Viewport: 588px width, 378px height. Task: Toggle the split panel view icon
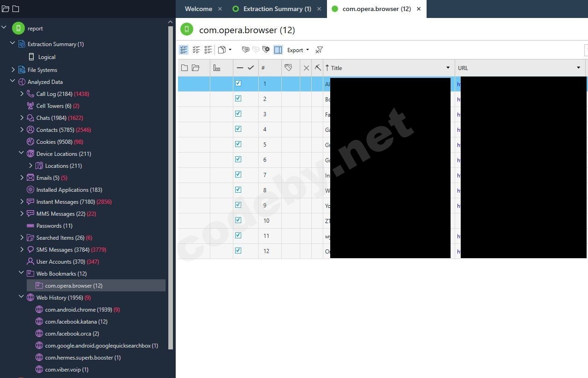(x=278, y=50)
